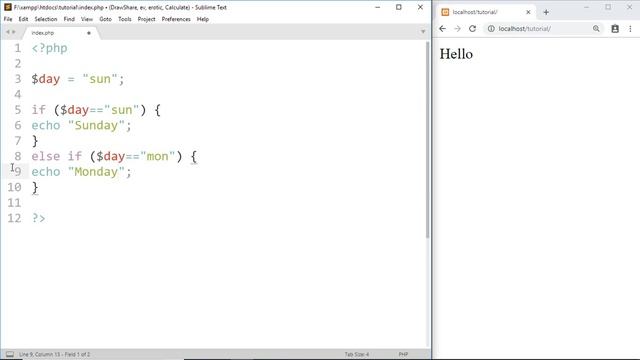Image resolution: width=640 pixels, height=360 pixels.
Task: Click line number 1 in gutter
Action: (x=18, y=48)
